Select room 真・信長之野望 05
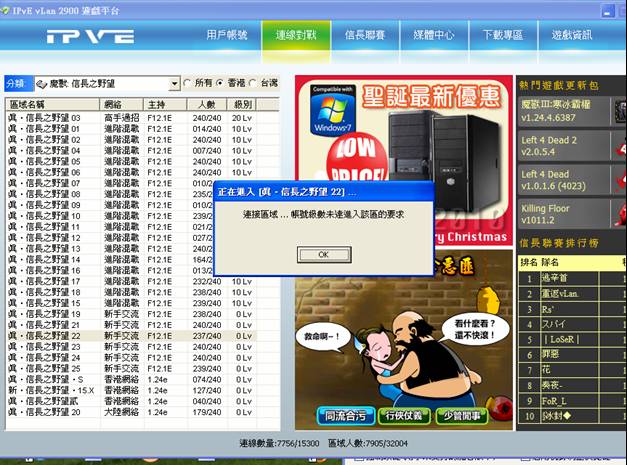The height and width of the screenshot is (465, 627). tap(131, 162)
